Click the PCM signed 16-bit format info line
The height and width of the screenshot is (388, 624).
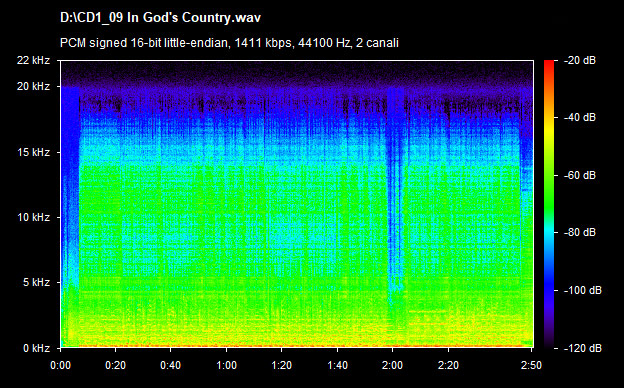(229, 43)
